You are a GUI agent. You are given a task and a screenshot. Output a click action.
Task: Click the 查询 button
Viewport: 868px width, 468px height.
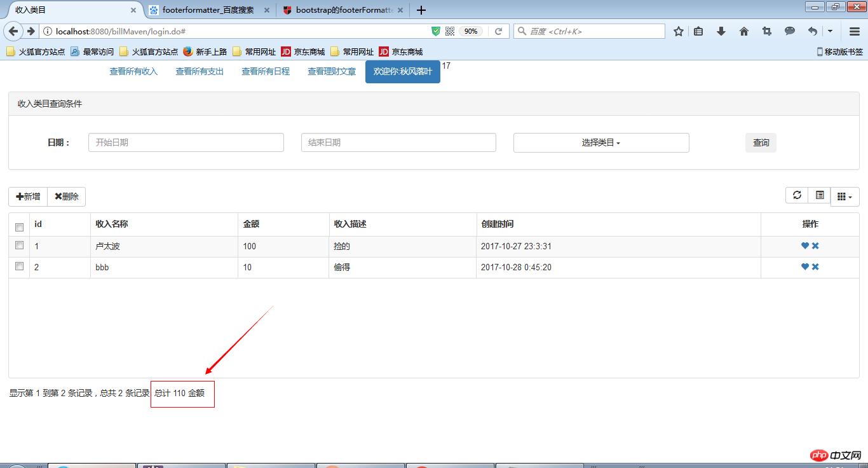coord(761,142)
